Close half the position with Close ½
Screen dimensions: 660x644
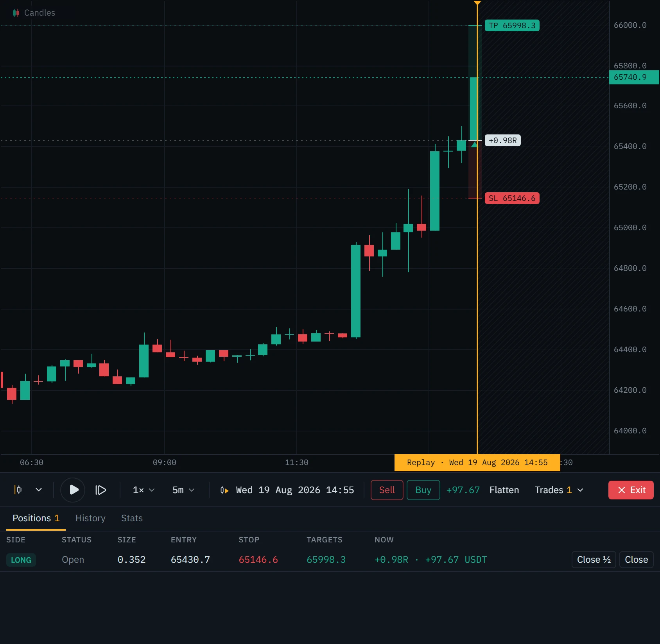click(x=594, y=560)
